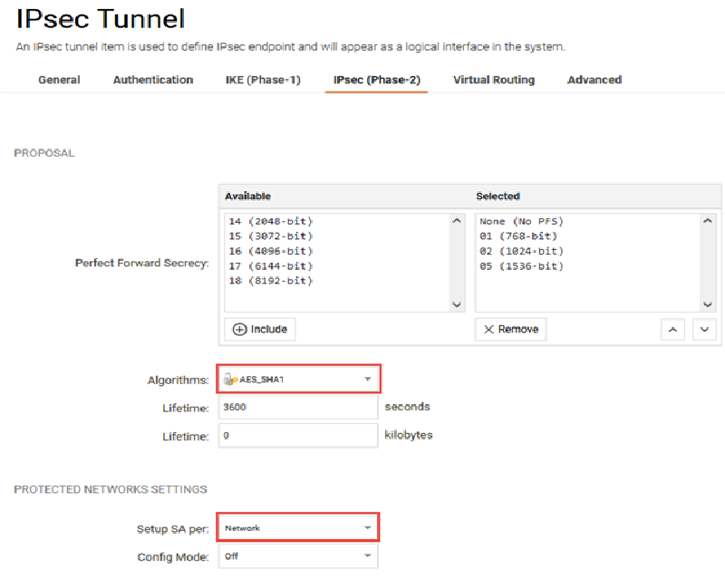Viewport: 725px width, 588px height.
Task: Expand the Setup SA per dropdown
Action: pos(298,527)
